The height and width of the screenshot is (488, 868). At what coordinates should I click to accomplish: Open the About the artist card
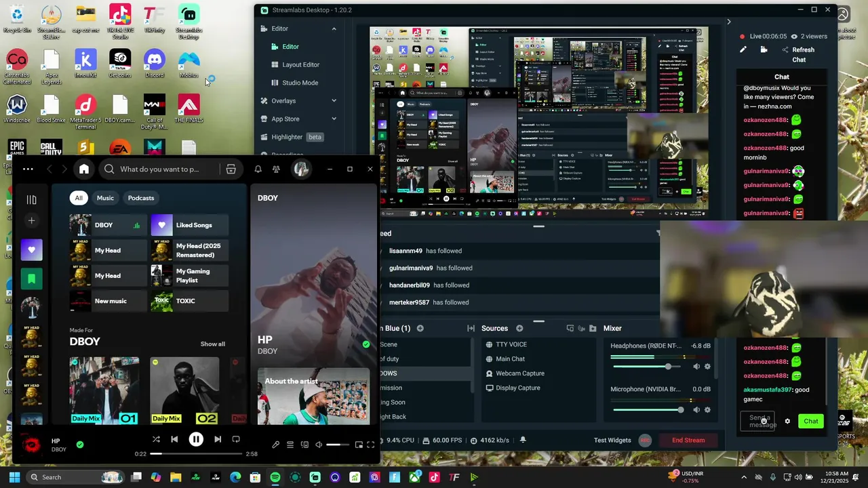tap(313, 396)
